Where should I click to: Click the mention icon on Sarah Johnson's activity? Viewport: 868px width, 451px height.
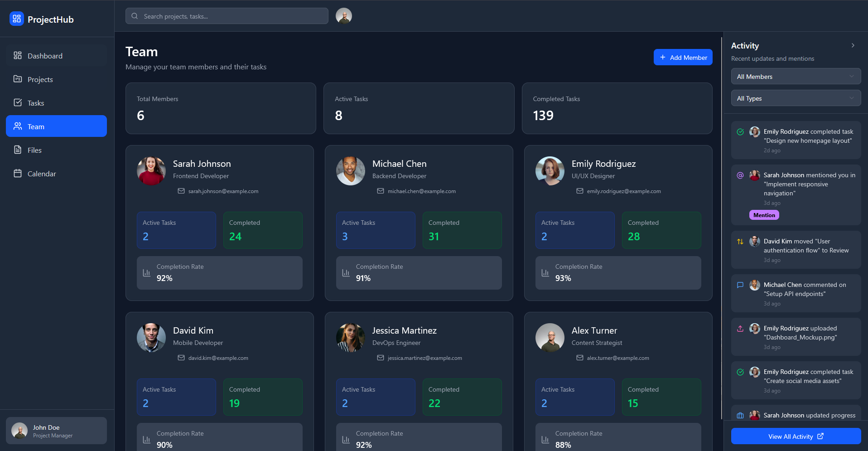(x=740, y=175)
